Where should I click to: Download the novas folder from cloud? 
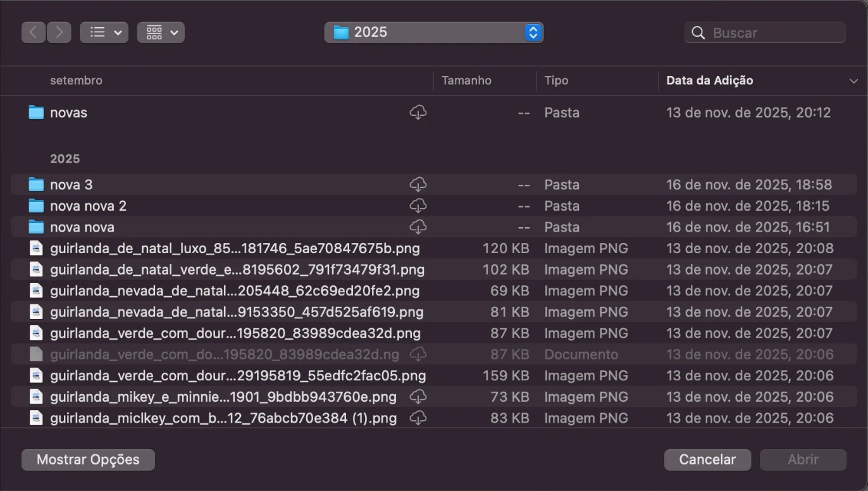tap(418, 113)
